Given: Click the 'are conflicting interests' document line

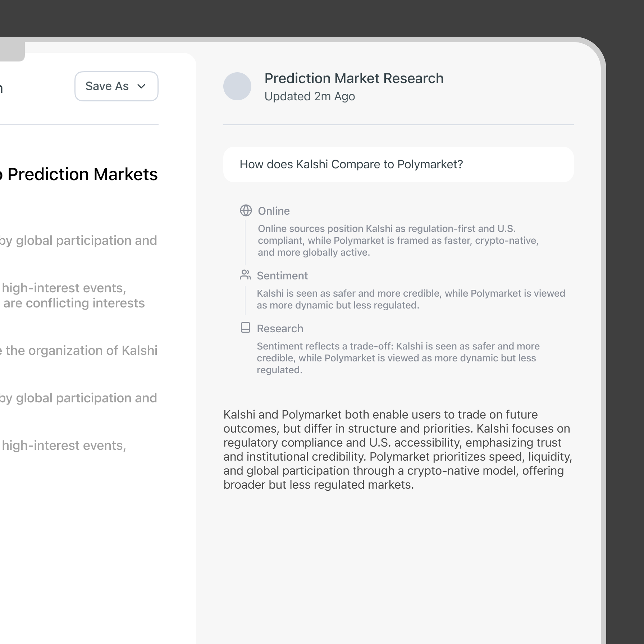Looking at the screenshot, I should 74,303.
